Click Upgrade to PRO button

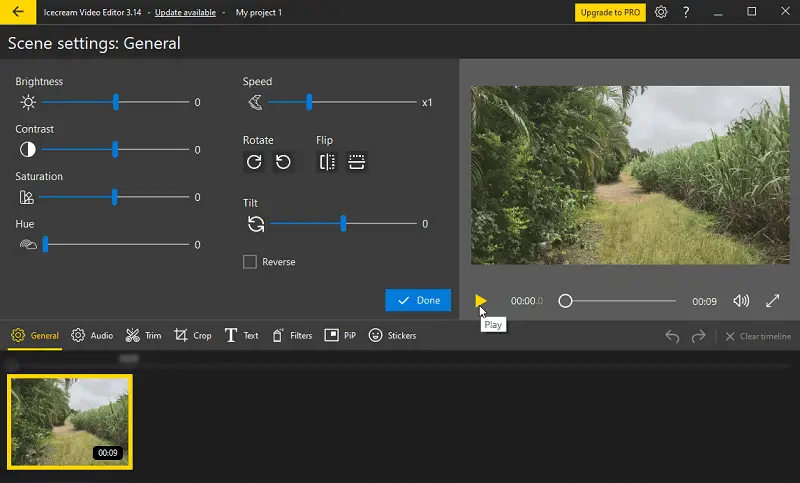tap(610, 12)
